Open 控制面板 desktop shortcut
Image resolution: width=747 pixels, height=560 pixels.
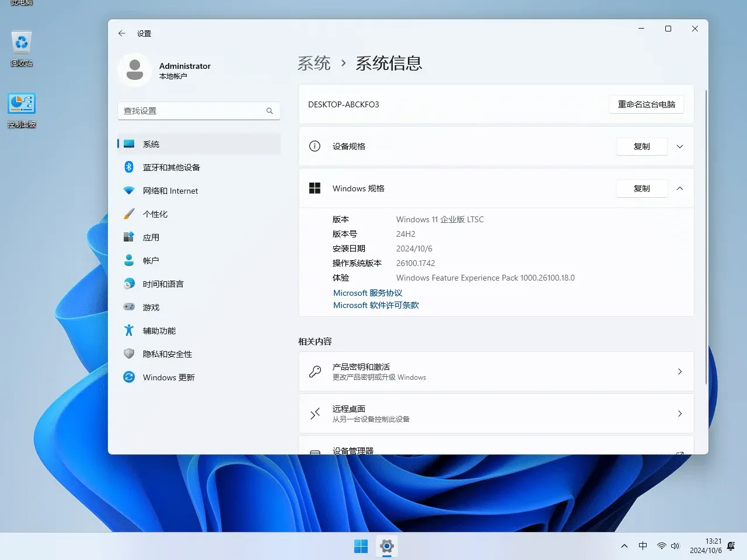tap(22, 110)
